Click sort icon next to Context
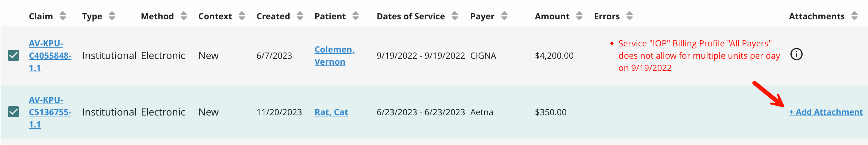The width and height of the screenshot is (868, 145). click(x=242, y=16)
